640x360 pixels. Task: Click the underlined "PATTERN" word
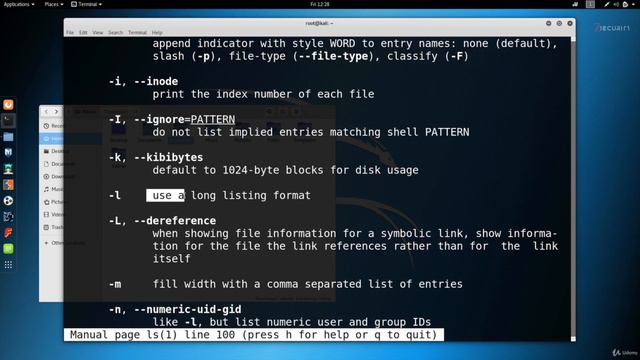coord(213,119)
